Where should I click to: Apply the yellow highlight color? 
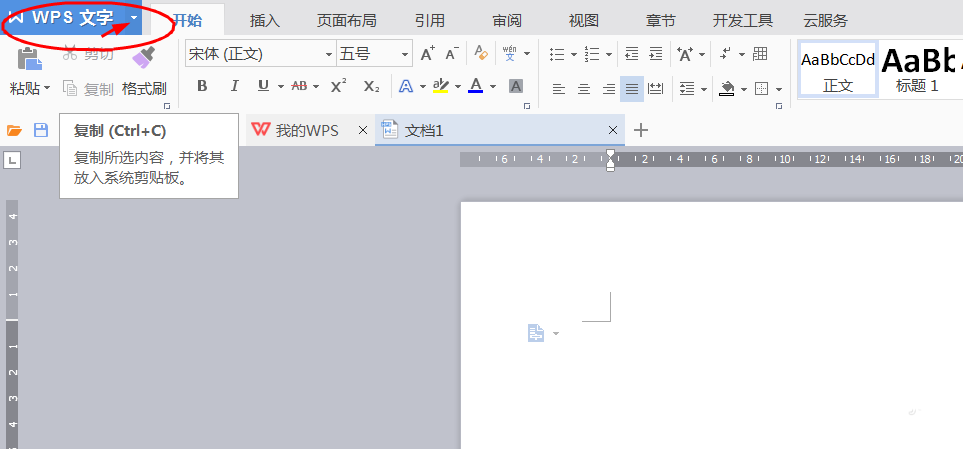tap(440, 86)
